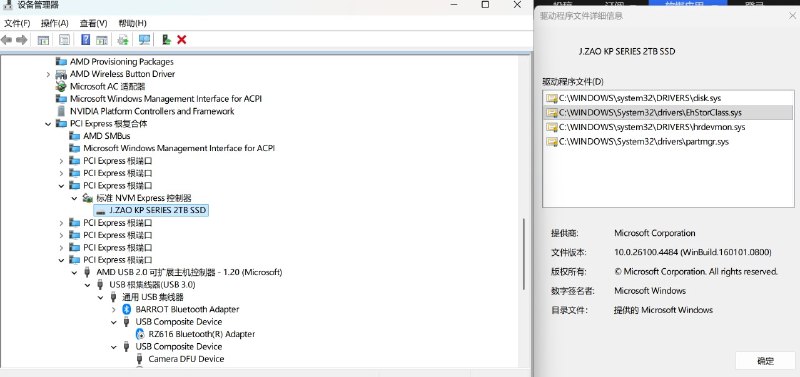The image size is (800, 377).
Task: Select the Camera DFU Device label
Action: [186, 359]
